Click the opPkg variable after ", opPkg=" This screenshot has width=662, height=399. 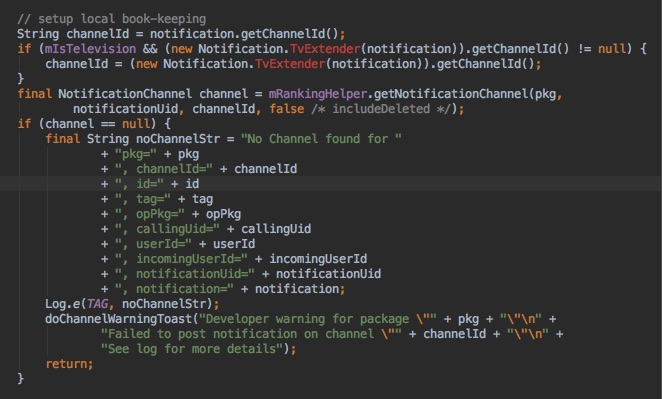pos(223,214)
